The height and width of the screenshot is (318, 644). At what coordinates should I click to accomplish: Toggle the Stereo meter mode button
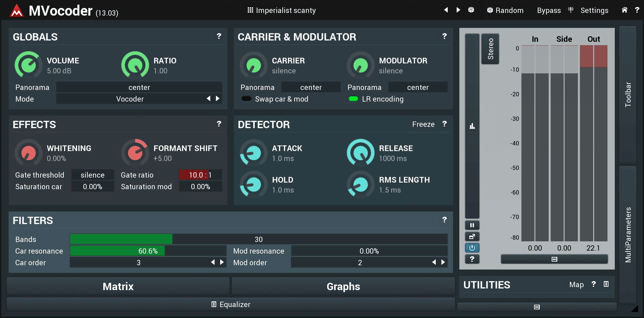490,49
